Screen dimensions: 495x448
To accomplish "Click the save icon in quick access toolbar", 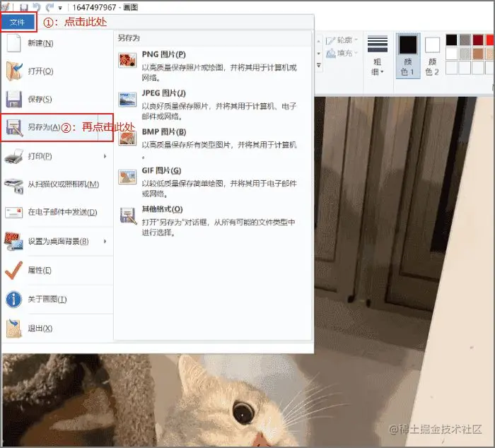I will coord(24,7).
